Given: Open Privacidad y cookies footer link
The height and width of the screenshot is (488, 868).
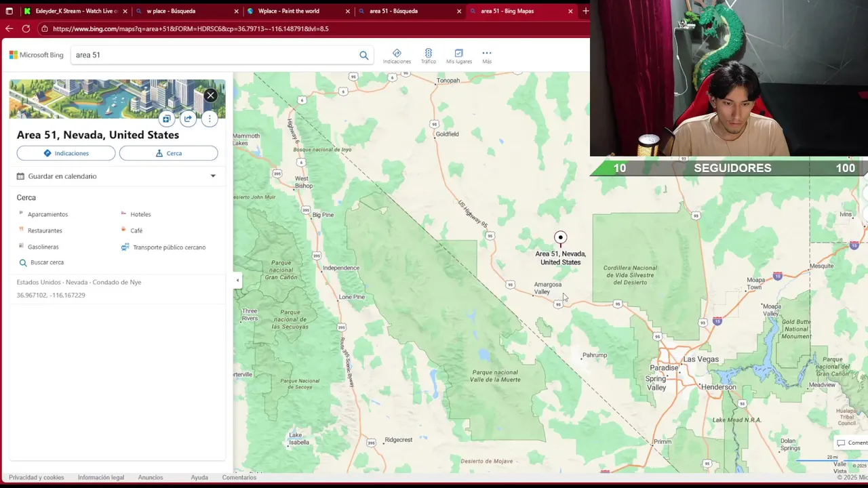Looking at the screenshot, I should pyautogui.click(x=37, y=478).
